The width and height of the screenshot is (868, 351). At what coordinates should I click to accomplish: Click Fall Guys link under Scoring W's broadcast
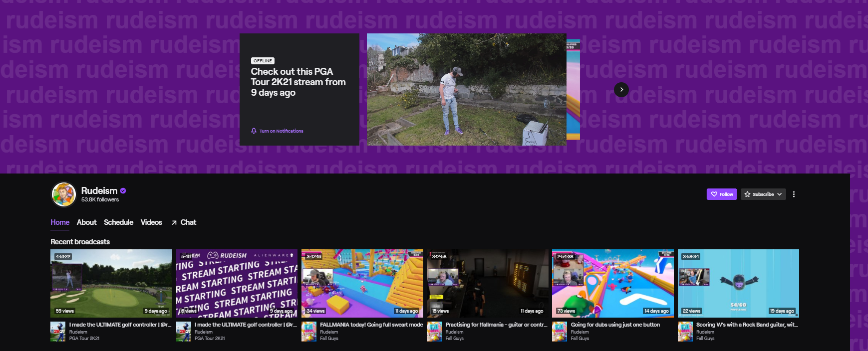pos(705,339)
